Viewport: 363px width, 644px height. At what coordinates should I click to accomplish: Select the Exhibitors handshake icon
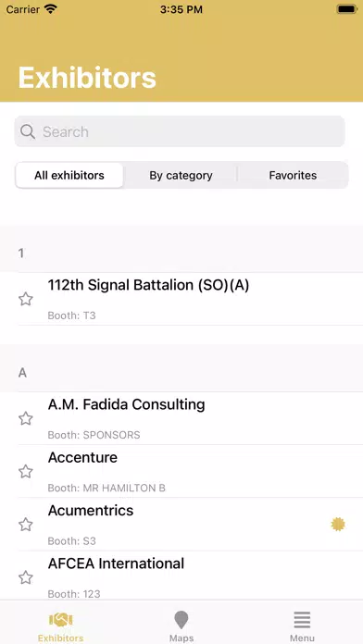pyautogui.click(x=60, y=620)
